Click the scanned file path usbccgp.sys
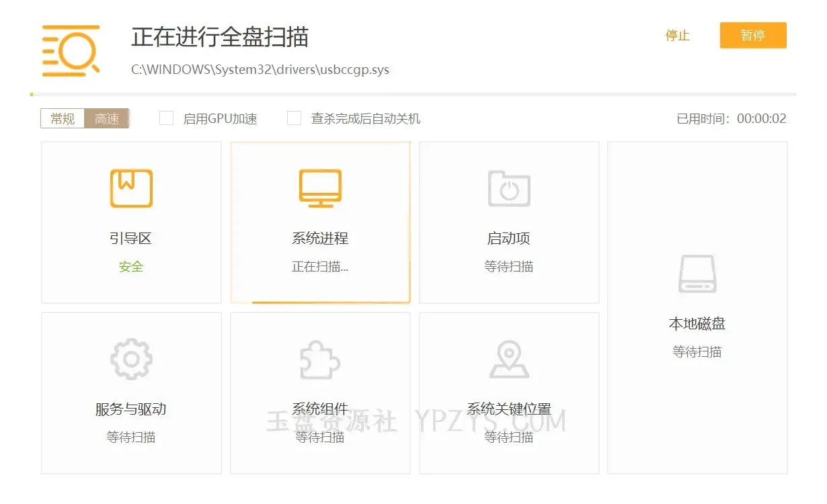827x504 pixels. (x=260, y=70)
